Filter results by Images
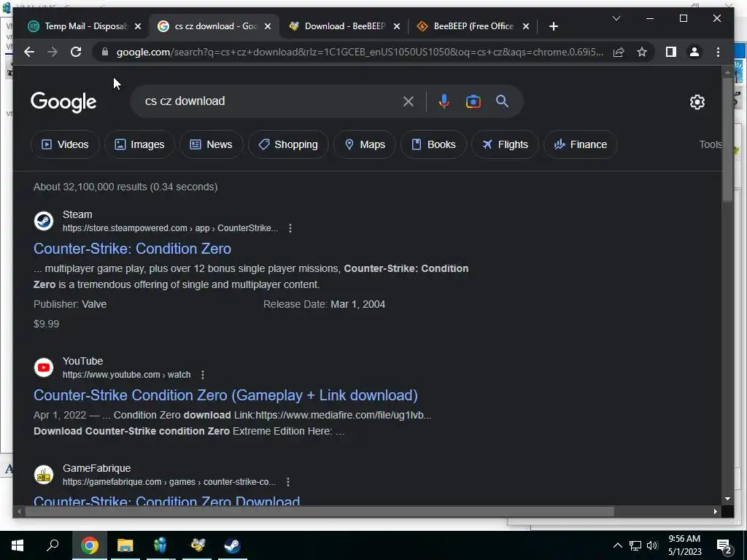 (139, 144)
